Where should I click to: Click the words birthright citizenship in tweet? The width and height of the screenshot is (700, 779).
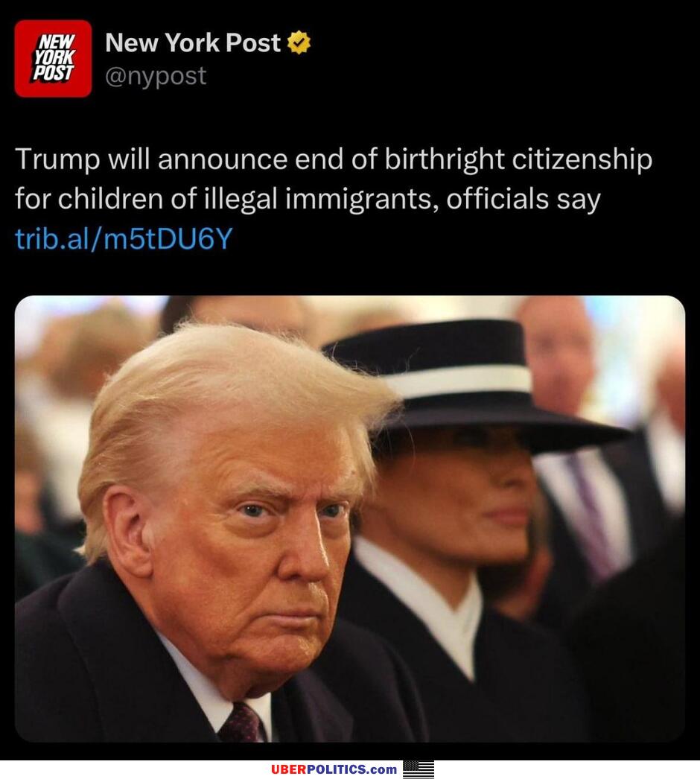[518, 160]
